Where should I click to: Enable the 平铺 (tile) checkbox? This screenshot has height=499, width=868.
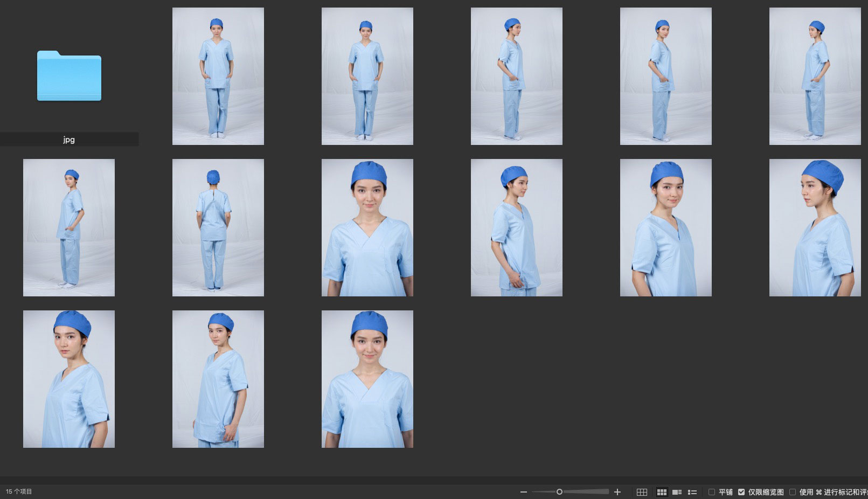coord(712,492)
